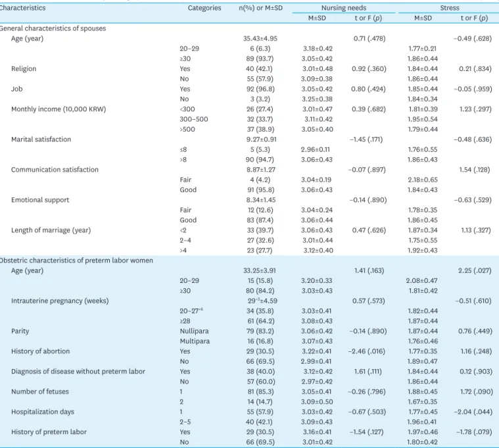This screenshot has width=499, height=448.
Task: Click the 'Job' row label
Action: pyautogui.click(x=17, y=89)
